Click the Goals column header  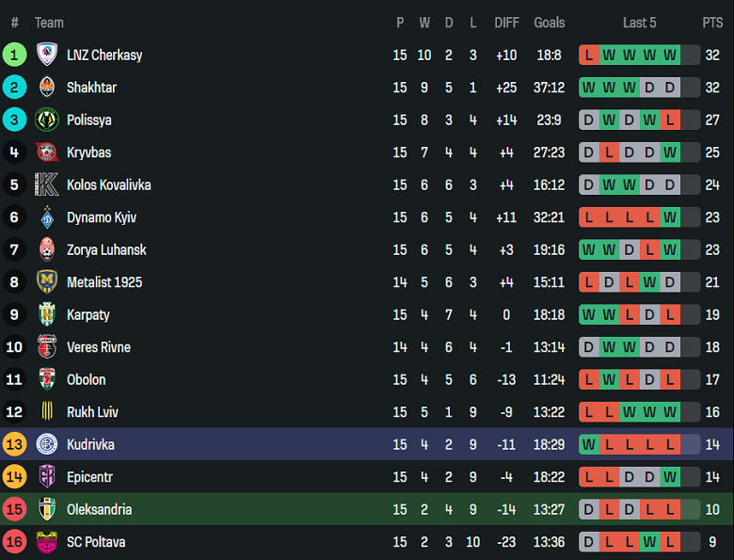click(x=550, y=23)
